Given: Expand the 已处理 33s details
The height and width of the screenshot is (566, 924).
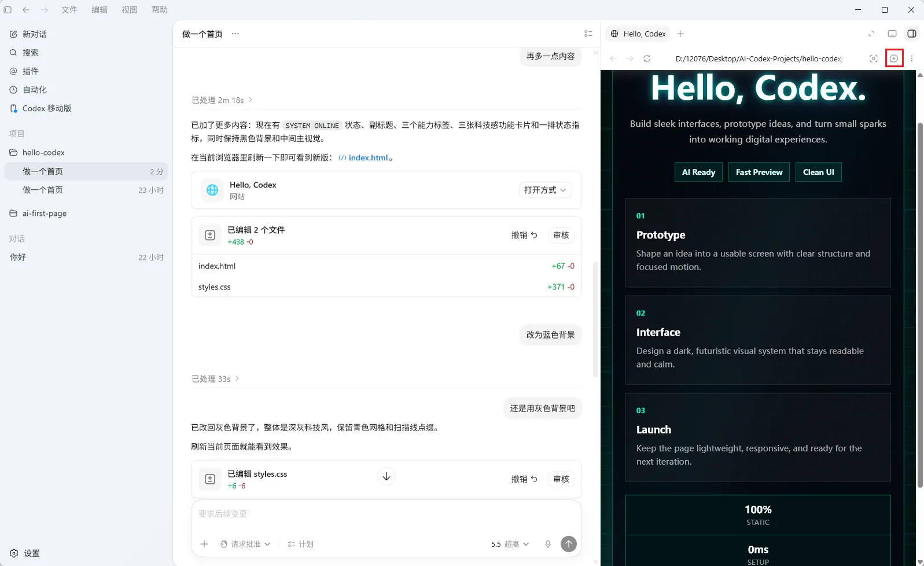Looking at the screenshot, I should click(215, 379).
